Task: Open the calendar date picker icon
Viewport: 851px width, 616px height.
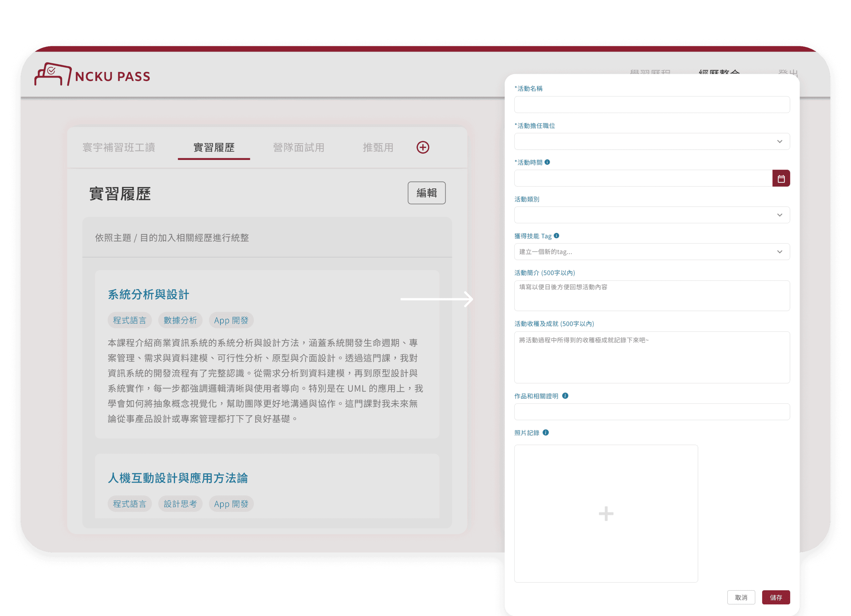Action: (x=781, y=179)
